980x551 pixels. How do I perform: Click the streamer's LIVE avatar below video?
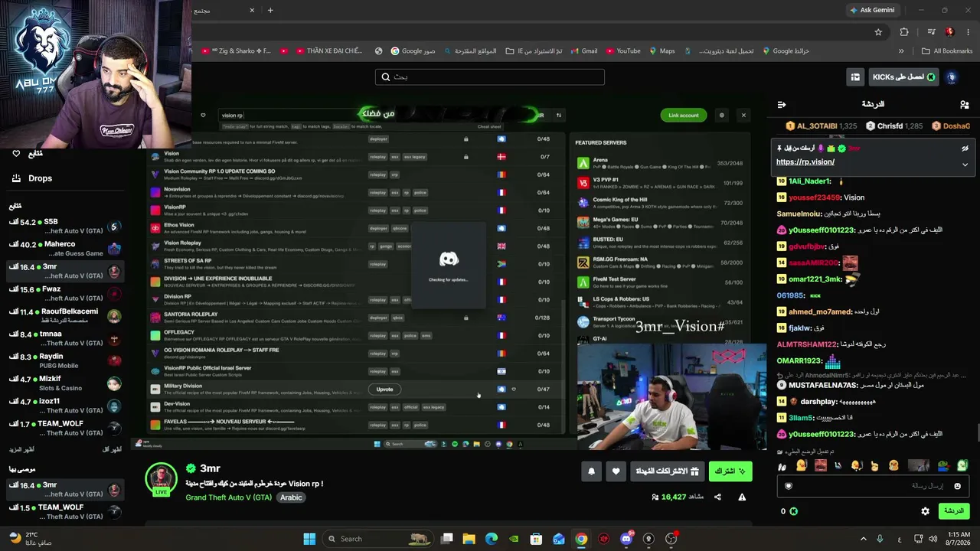click(x=162, y=480)
